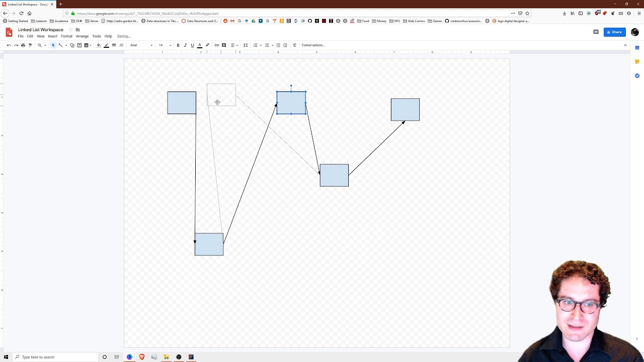Image resolution: width=644 pixels, height=362 pixels.
Task: Open the View menu
Action: 40,36
